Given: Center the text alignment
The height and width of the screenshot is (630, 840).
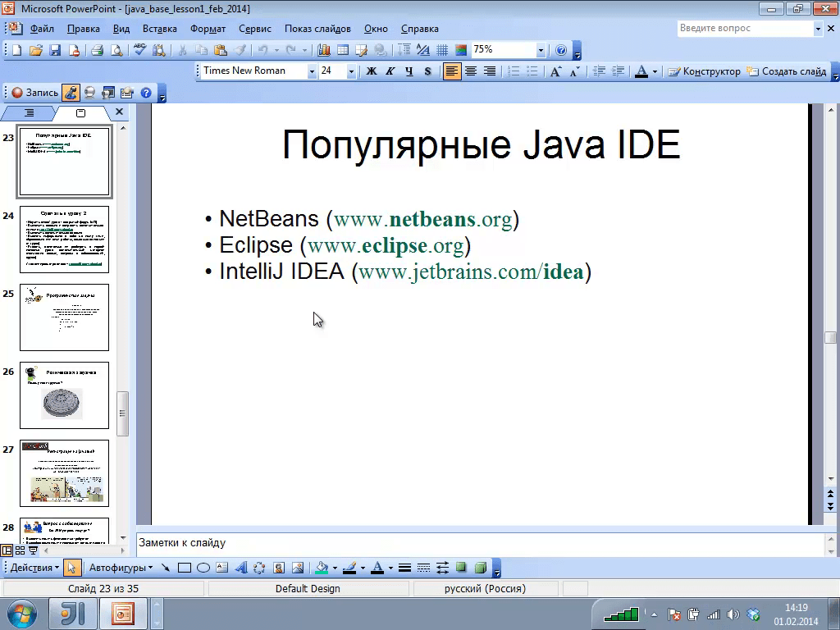Looking at the screenshot, I should click(471, 71).
